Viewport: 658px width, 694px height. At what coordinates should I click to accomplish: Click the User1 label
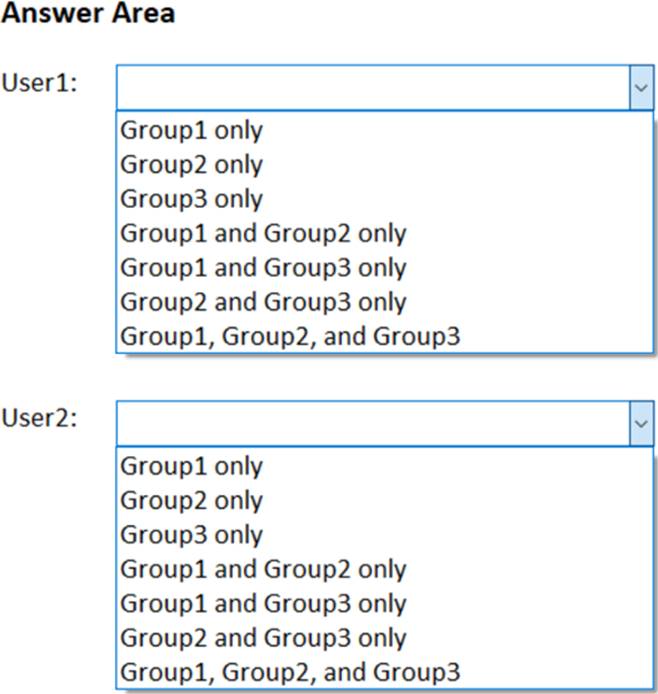pos(39,83)
